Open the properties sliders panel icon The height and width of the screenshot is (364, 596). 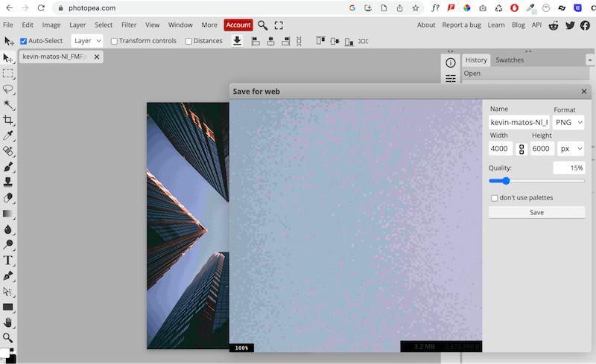tap(451, 78)
